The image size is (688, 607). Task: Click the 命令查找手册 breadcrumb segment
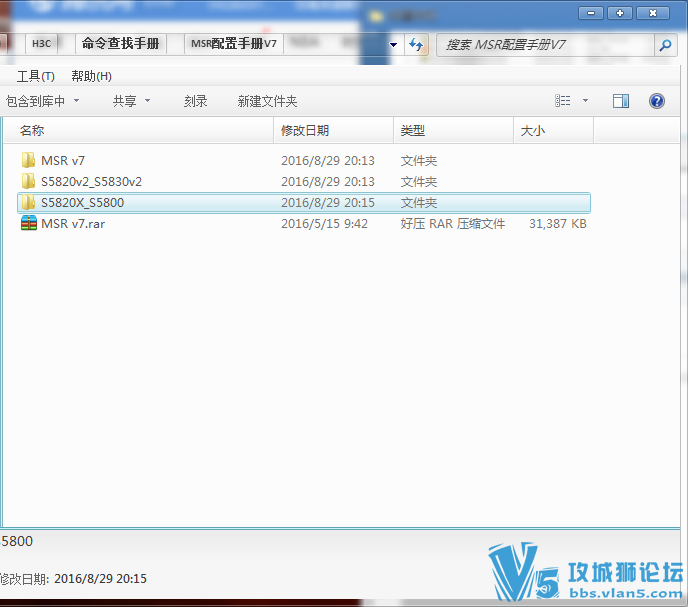[121, 43]
